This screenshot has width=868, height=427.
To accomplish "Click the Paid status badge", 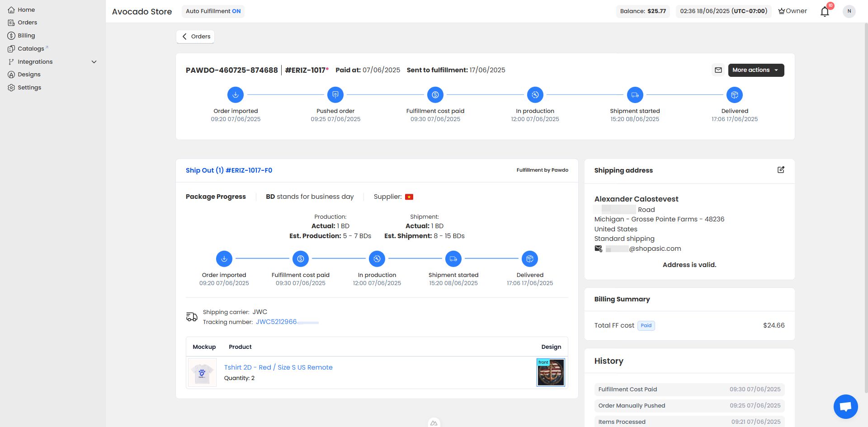I will pos(646,325).
